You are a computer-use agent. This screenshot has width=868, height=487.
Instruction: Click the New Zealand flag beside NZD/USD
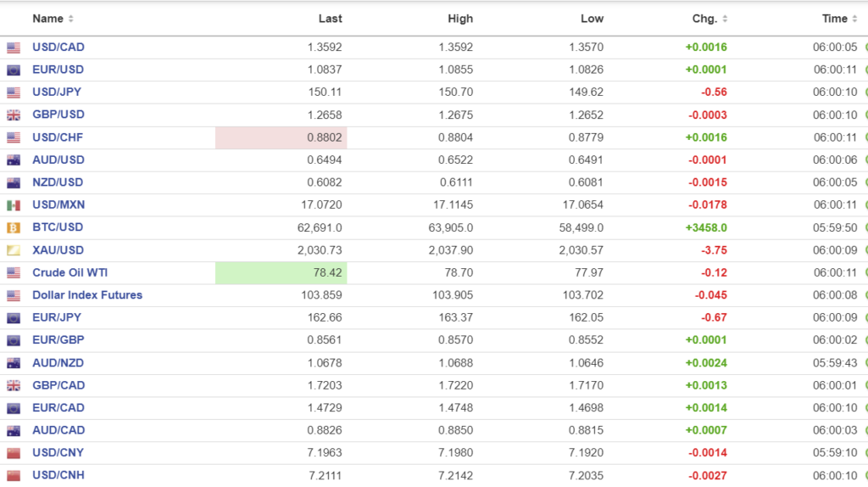tap(14, 182)
